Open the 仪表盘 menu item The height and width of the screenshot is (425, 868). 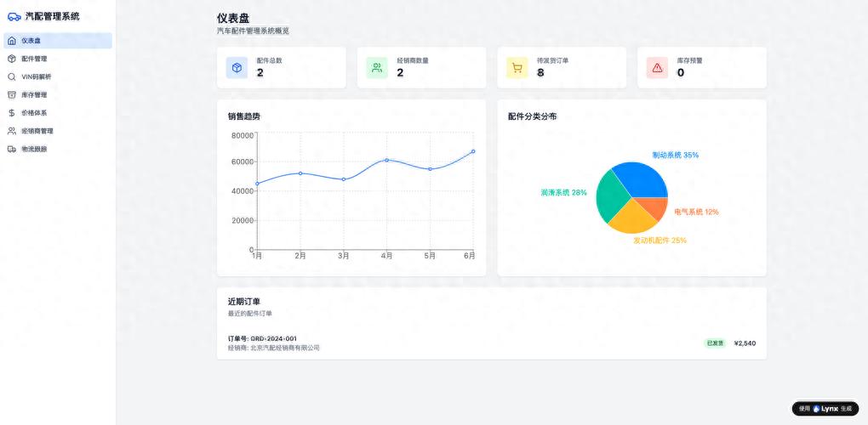[x=58, y=41]
